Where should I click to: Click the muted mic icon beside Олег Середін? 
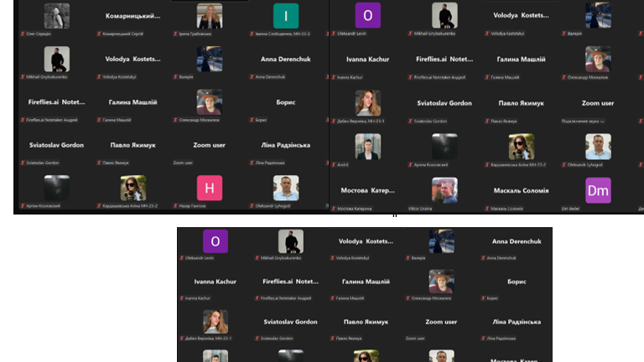(22, 34)
